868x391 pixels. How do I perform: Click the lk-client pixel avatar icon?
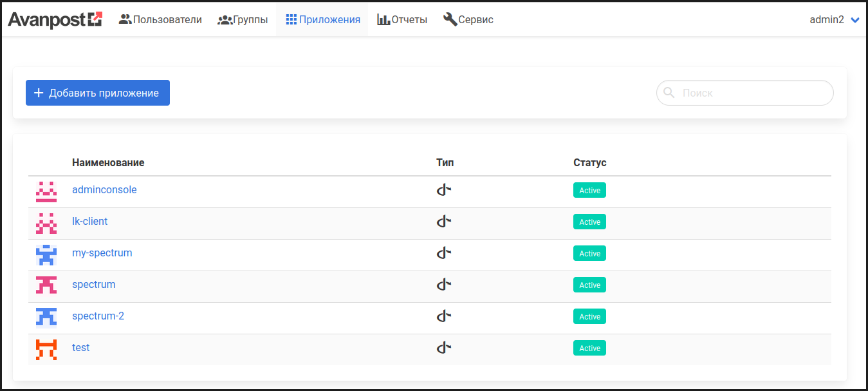coord(46,223)
